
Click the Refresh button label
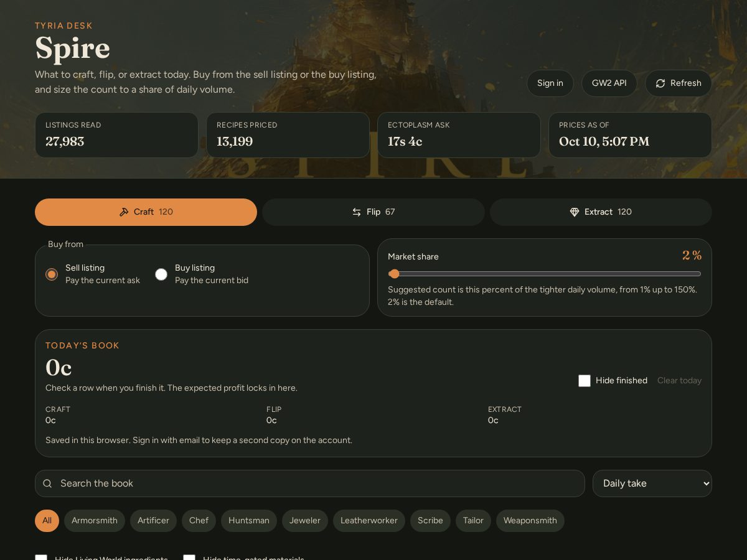point(686,83)
